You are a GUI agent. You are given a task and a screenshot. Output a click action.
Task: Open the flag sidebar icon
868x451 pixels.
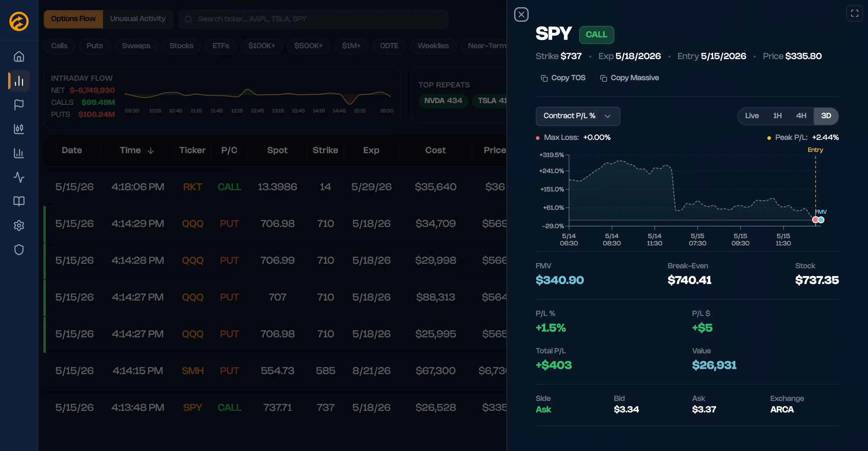19,105
